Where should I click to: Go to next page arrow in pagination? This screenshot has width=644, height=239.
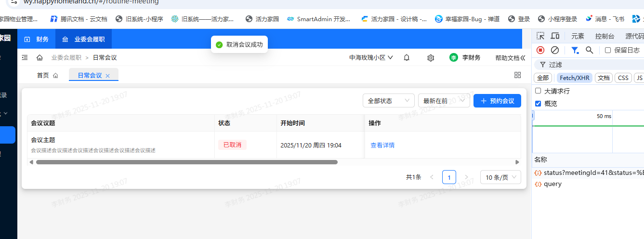466,177
